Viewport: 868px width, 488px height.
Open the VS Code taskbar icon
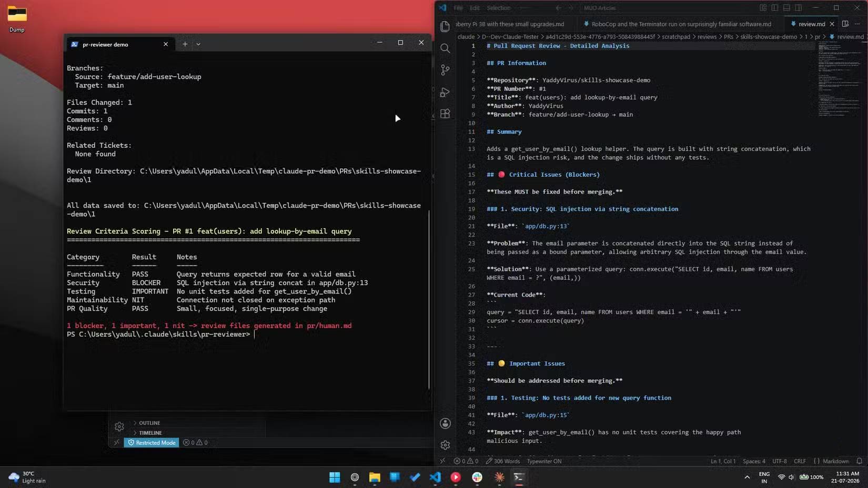tap(435, 477)
